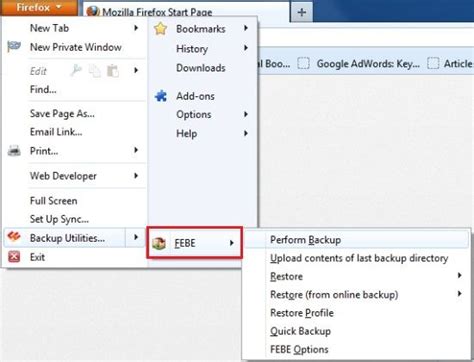Click the arrow beside Backup Utilities
Image resolution: width=474 pixels, height=362 pixels.
[x=136, y=237]
